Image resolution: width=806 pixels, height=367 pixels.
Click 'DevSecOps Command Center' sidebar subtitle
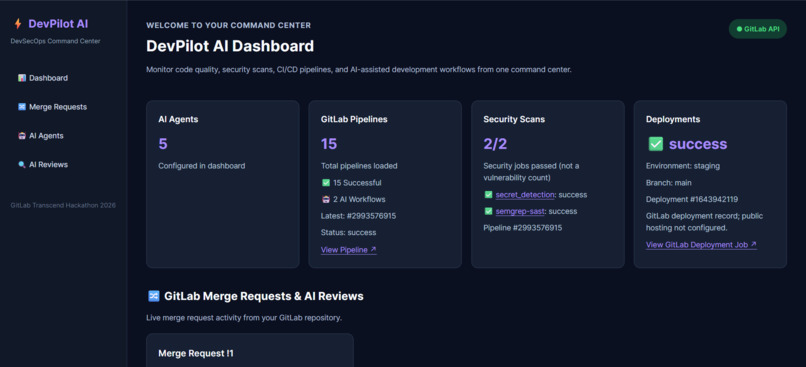[x=56, y=41]
